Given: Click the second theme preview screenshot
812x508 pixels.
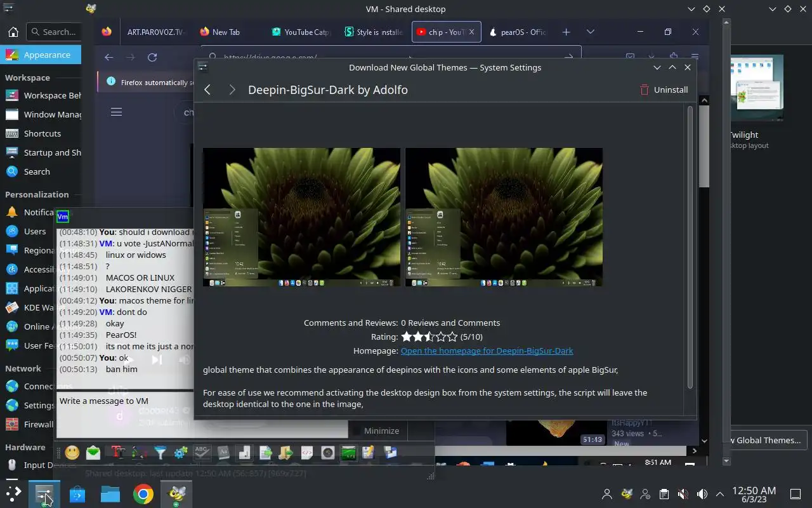Looking at the screenshot, I should [504, 217].
